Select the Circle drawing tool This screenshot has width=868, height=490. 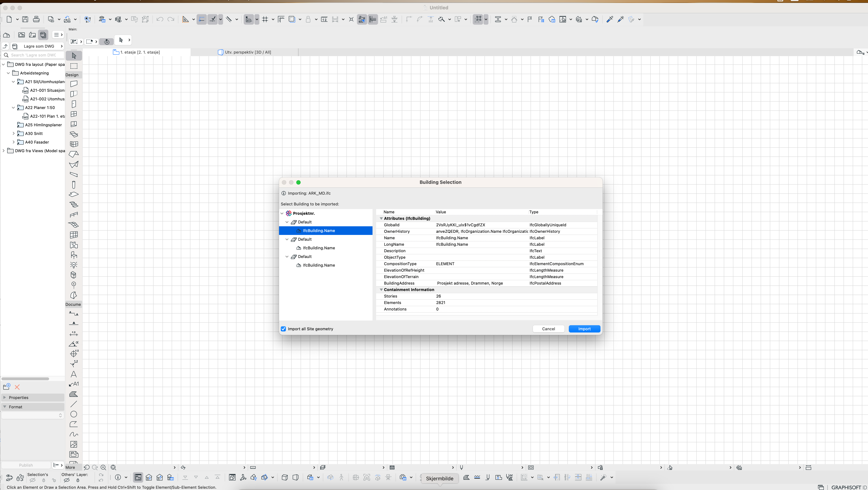[74, 414]
